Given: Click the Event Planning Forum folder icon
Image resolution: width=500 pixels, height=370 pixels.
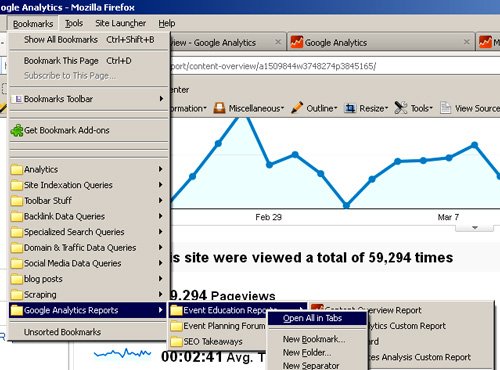Looking at the screenshot, I should [x=176, y=326].
